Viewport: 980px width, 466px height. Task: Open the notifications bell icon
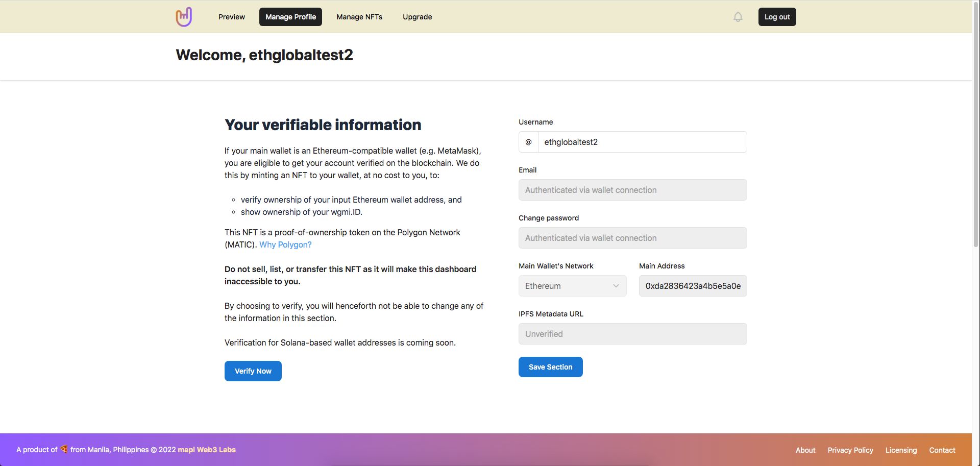[738, 17]
